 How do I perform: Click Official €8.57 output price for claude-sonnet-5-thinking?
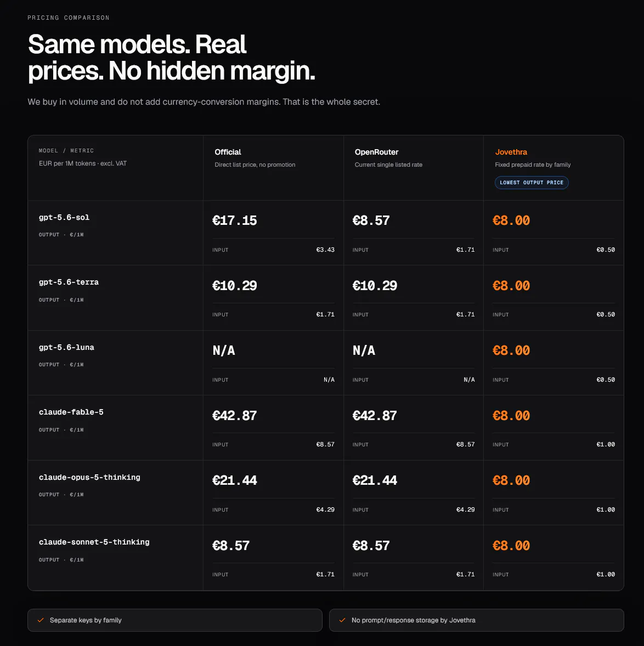pyautogui.click(x=231, y=546)
